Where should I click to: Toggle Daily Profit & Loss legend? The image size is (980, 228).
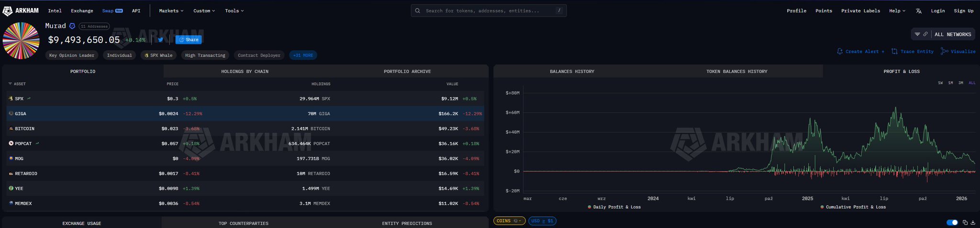point(614,207)
